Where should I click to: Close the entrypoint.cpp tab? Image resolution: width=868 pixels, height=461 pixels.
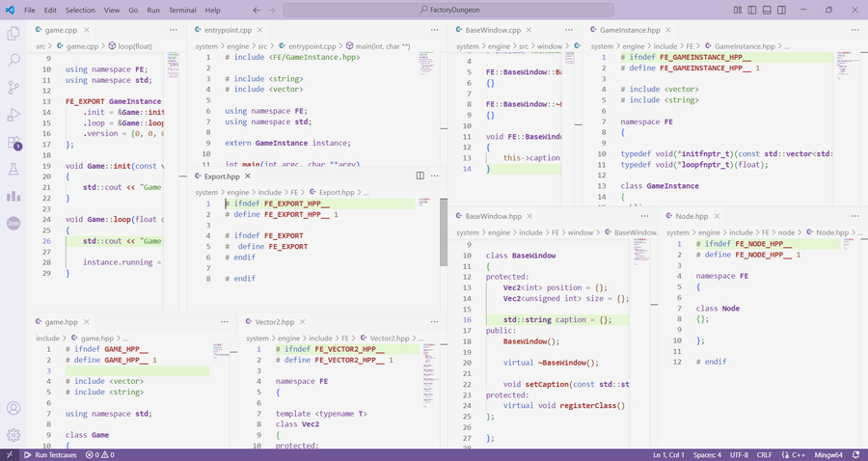click(x=259, y=30)
